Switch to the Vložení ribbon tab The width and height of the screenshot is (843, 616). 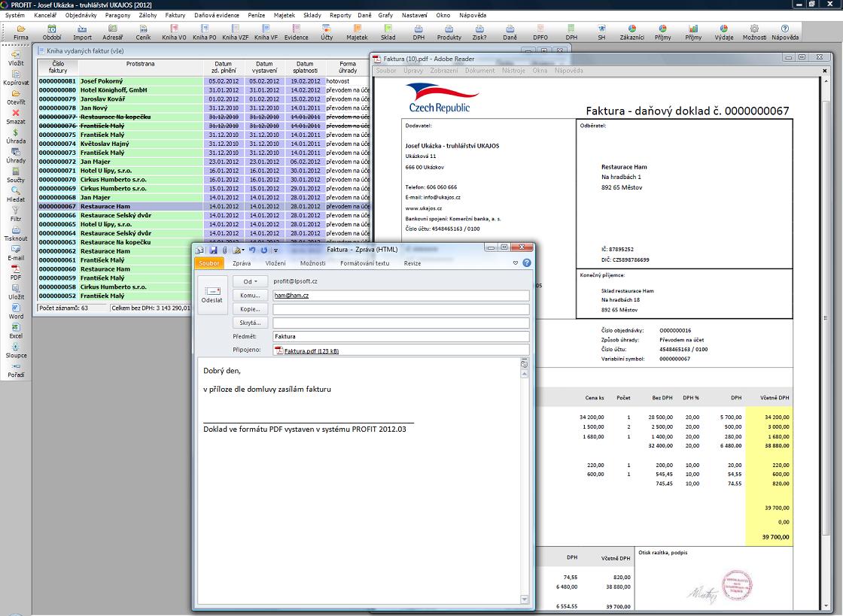[x=275, y=263]
